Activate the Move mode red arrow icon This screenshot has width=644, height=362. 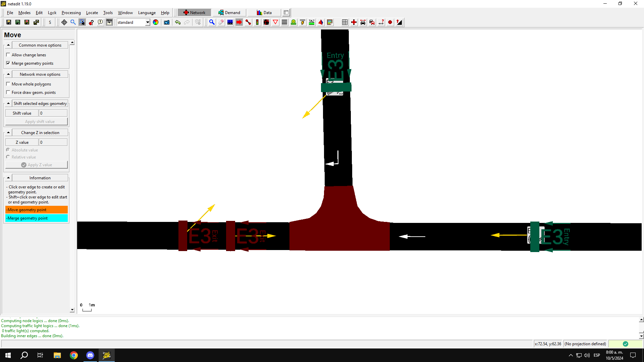click(239, 22)
